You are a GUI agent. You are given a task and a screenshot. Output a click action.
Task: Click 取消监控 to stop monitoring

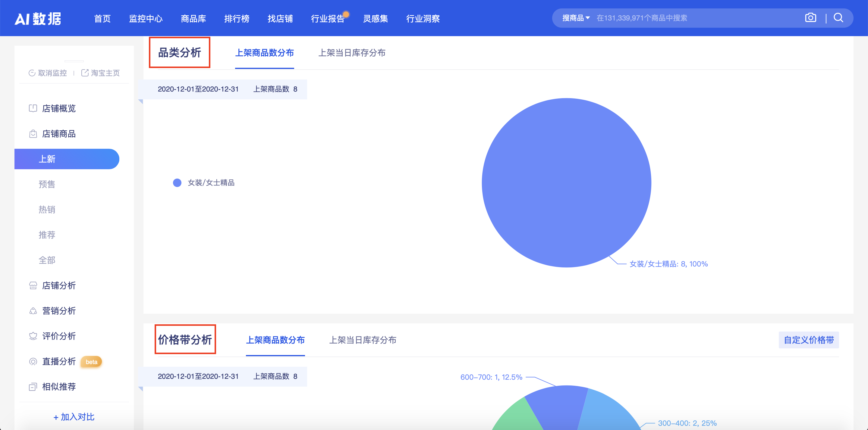click(52, 73)
